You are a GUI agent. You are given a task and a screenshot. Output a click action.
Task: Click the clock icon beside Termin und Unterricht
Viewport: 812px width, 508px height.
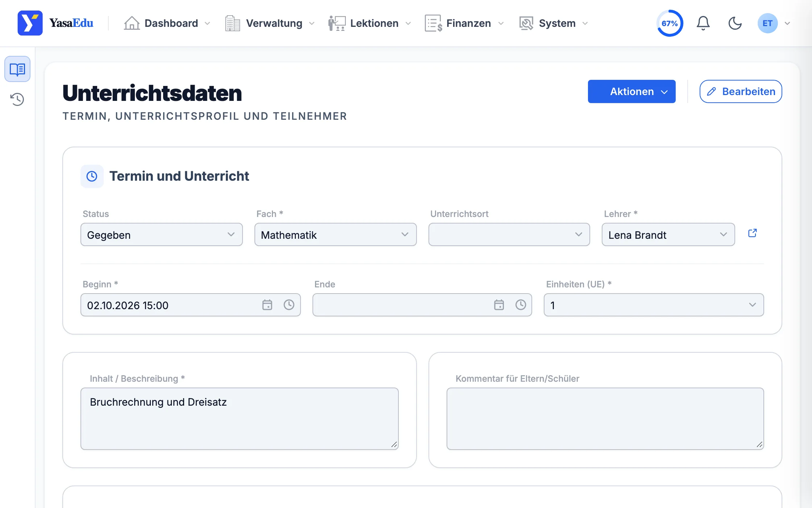coord(92,176)
